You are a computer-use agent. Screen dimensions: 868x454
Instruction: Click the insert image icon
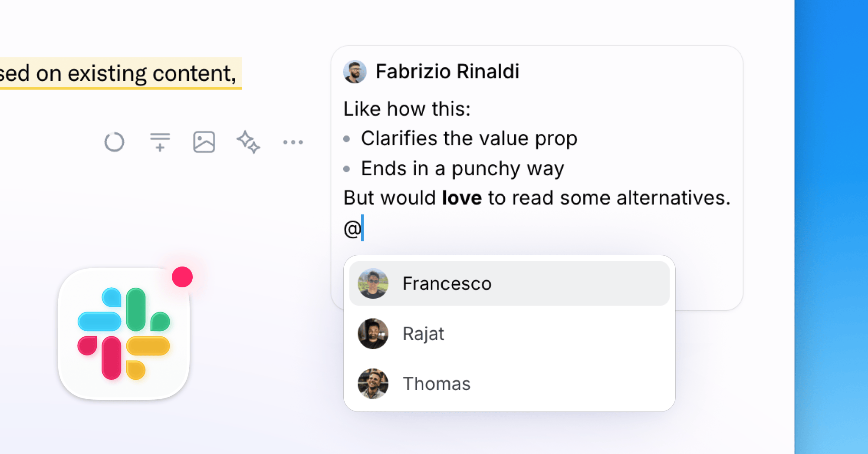[x=204, y=142]
